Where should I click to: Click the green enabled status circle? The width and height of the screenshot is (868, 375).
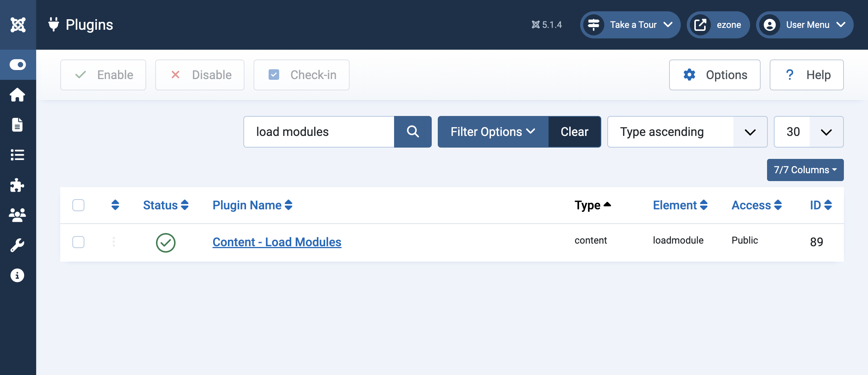165,243
